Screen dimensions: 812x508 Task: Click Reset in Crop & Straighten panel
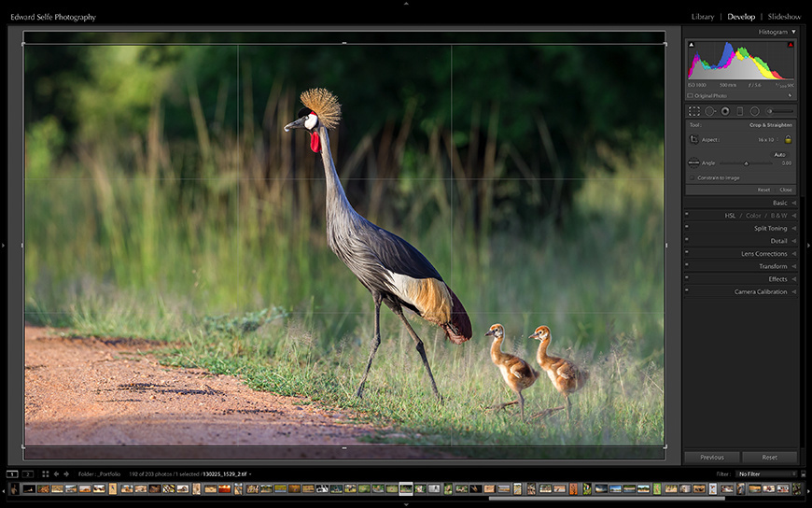coord(763,190)
